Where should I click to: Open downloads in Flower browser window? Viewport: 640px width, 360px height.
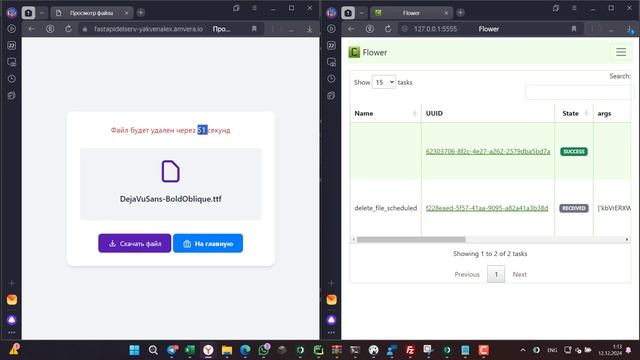click(x=629, y=29)
